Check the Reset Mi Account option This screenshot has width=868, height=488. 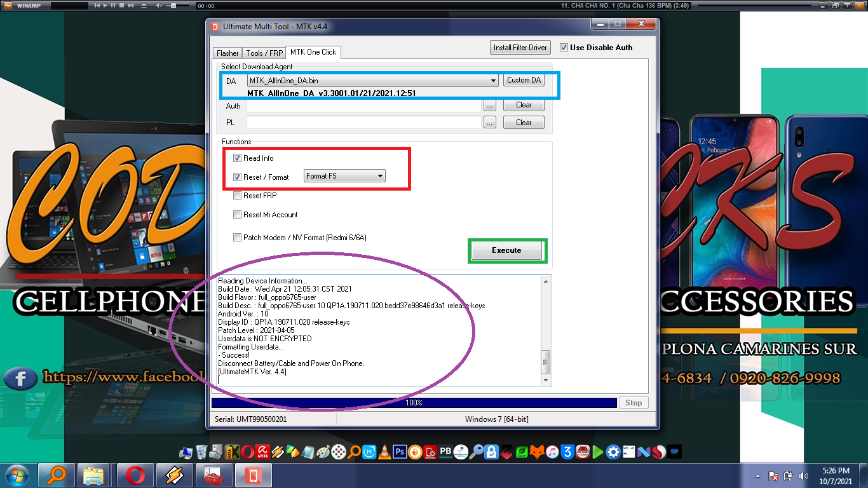(238, 215)
